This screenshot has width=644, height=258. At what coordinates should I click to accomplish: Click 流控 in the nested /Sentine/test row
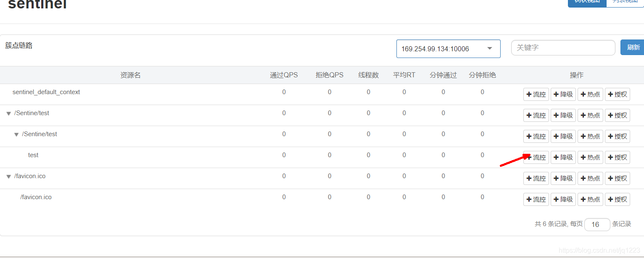[536, 137]
